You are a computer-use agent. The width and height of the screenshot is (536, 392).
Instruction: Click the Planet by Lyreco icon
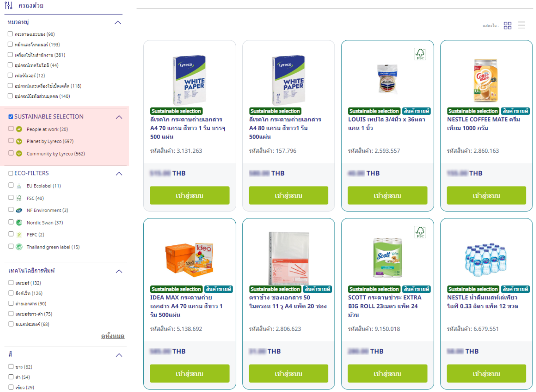click(x=19, y=141)
